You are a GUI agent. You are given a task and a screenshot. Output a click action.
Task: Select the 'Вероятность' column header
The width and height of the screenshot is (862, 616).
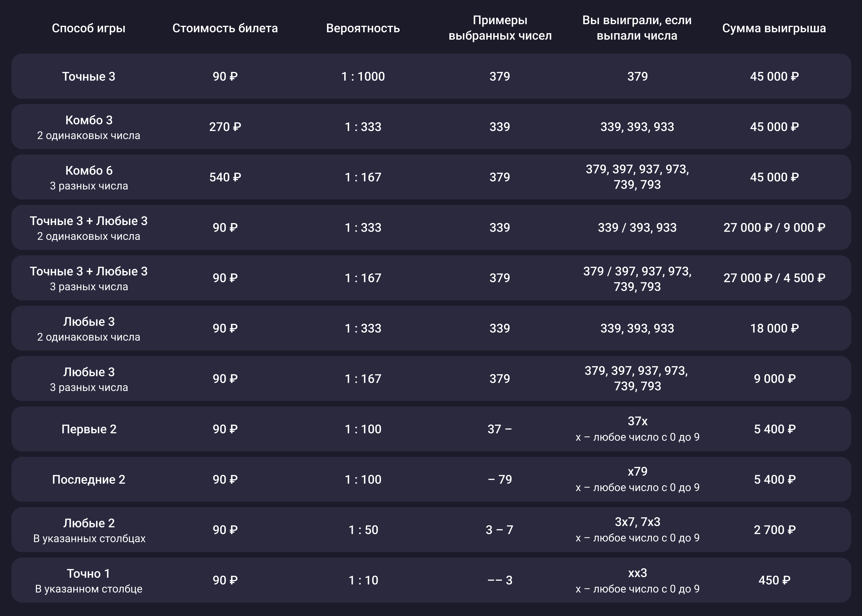point(363,28)
